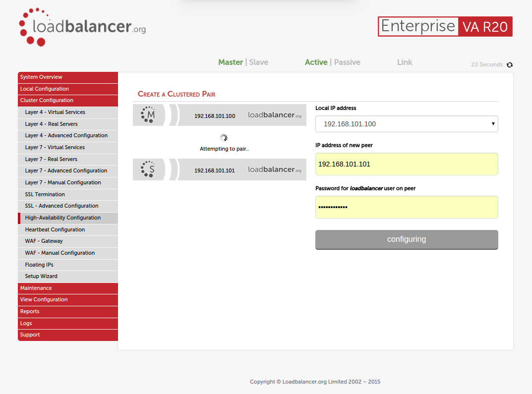Image resolution: width=532 pixels, height=394 pixels.
Task: Click the Passive status indicator
Action: tap(347, 62)
